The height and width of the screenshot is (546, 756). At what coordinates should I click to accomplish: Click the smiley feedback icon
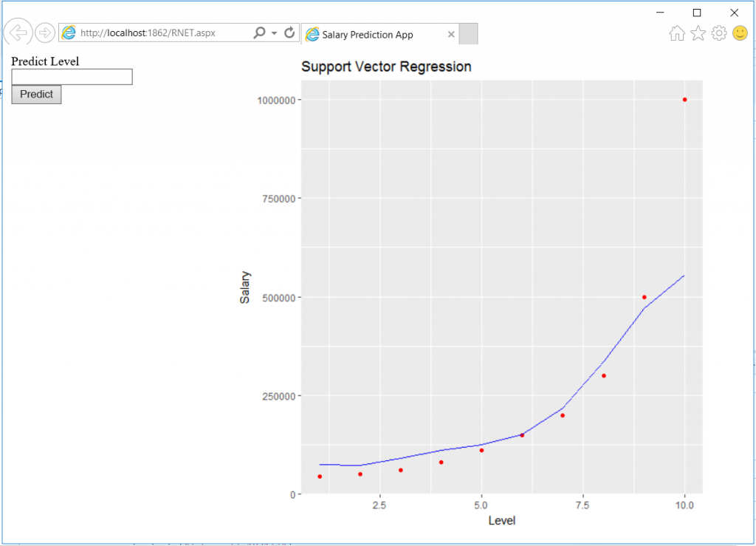pyautogui.click(x=740, y=33)
